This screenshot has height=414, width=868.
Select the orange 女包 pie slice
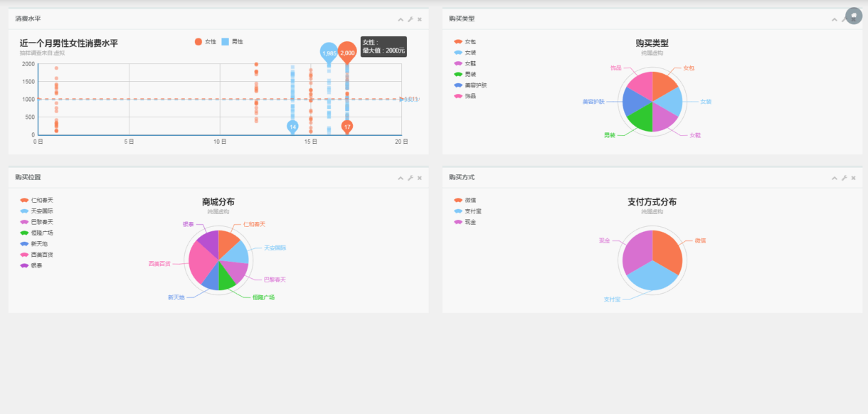click(663, 84)
